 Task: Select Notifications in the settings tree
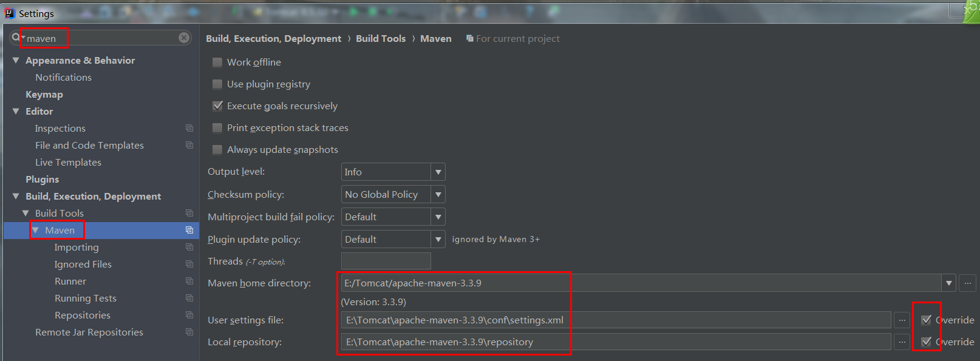point(63,77)
